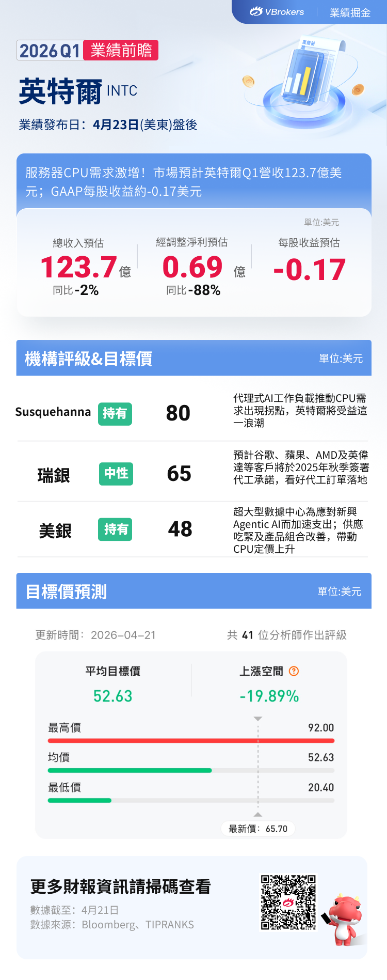Click the QR code image
The height and width of the screenshot is (980, 387).
(288, 902)
